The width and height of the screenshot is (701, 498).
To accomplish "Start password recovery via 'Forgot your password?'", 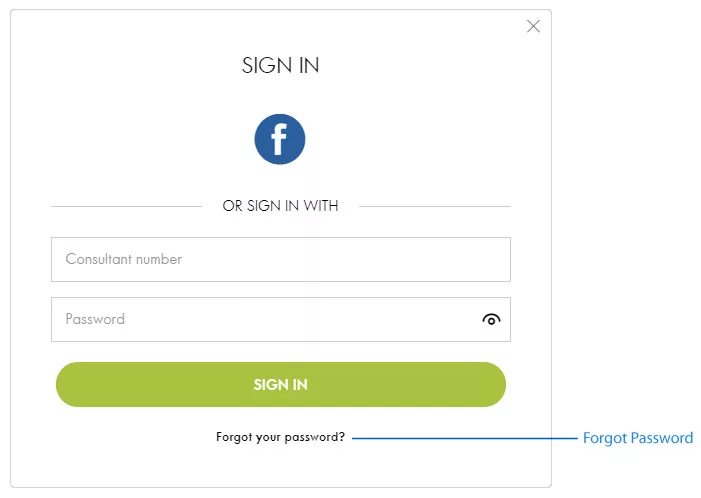I will 280,437.
